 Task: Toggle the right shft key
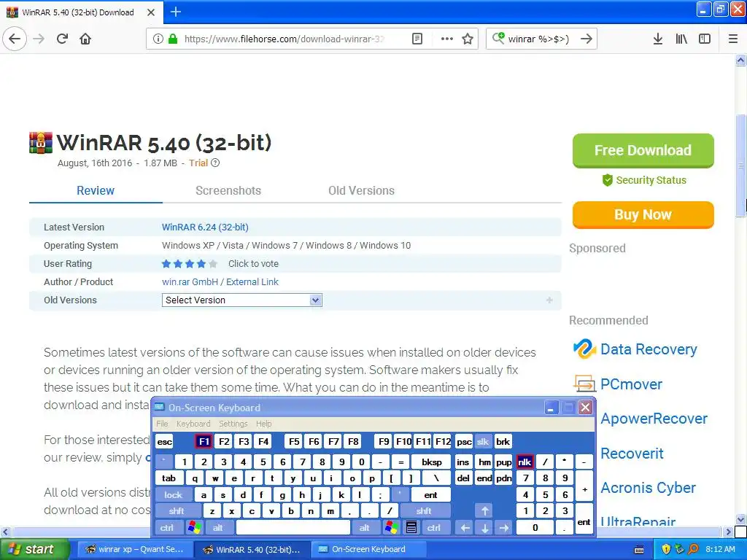click(x=424, y=511)
